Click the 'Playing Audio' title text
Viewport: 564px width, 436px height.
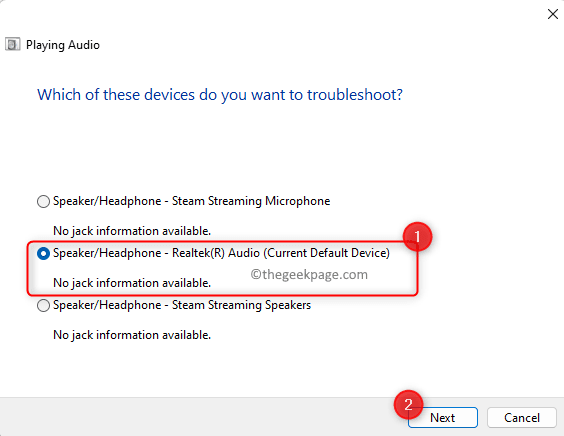point(63,45)
